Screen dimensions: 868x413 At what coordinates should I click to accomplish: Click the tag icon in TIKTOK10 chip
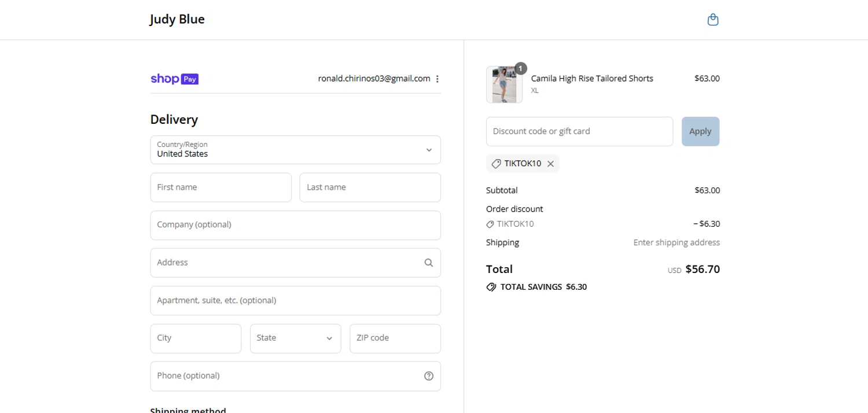coord(496,164)
